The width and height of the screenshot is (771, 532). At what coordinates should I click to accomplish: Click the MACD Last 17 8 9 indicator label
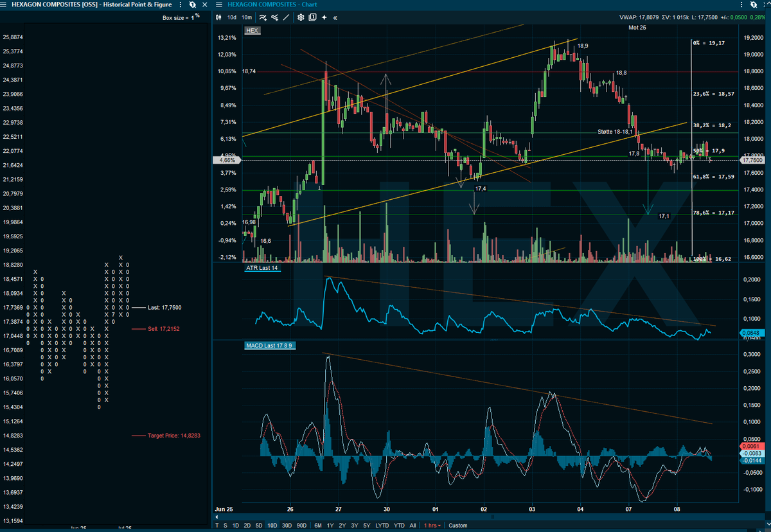click(x=270, y=346)
